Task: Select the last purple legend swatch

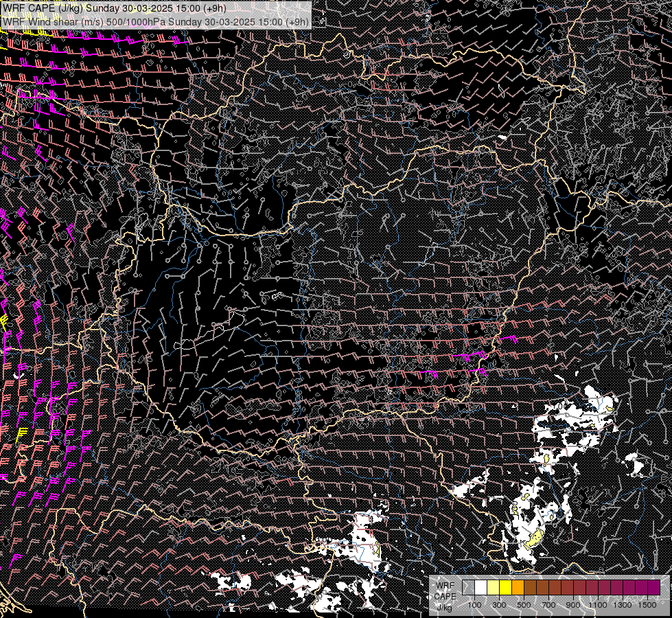Action: click(x=653, y=588)
